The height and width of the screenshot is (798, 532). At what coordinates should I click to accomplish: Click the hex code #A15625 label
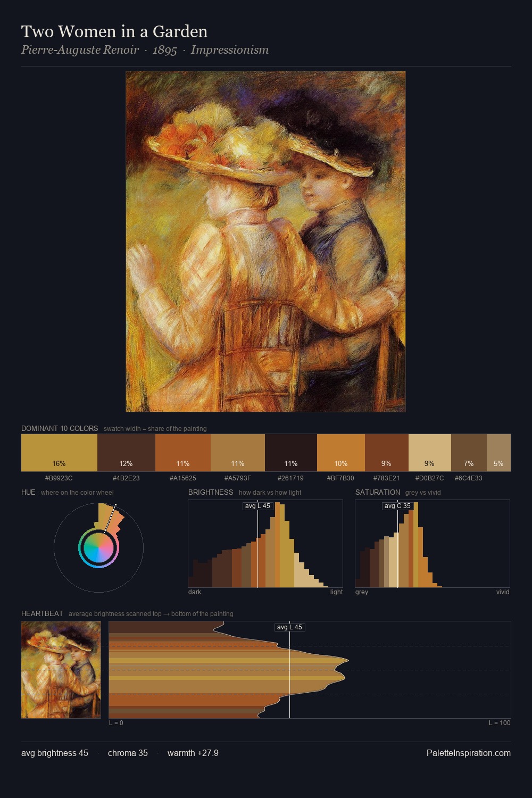pos(183,478)
